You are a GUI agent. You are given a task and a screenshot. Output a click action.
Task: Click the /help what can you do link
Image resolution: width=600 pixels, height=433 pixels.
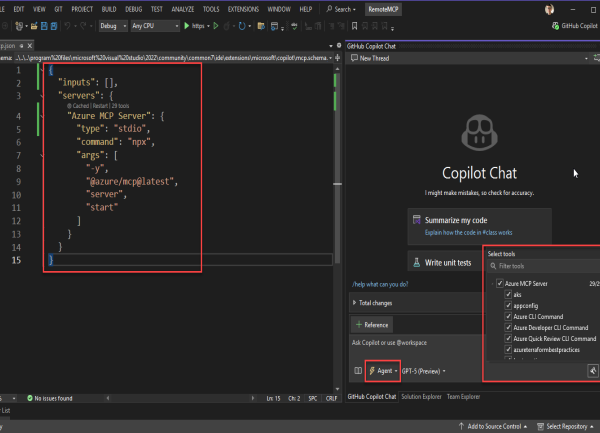[380, 284]
